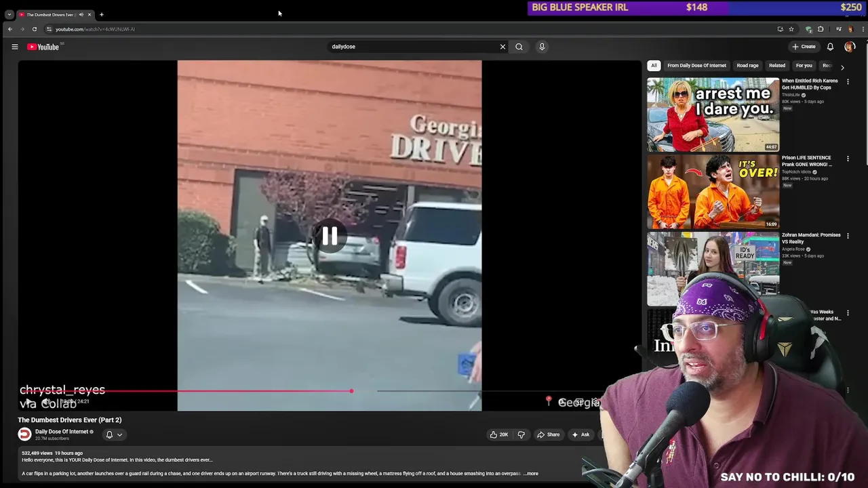The height and width of the screenshot is (488, 868).
Task: Run search with the magnifier icon
Action: [519, 47]
